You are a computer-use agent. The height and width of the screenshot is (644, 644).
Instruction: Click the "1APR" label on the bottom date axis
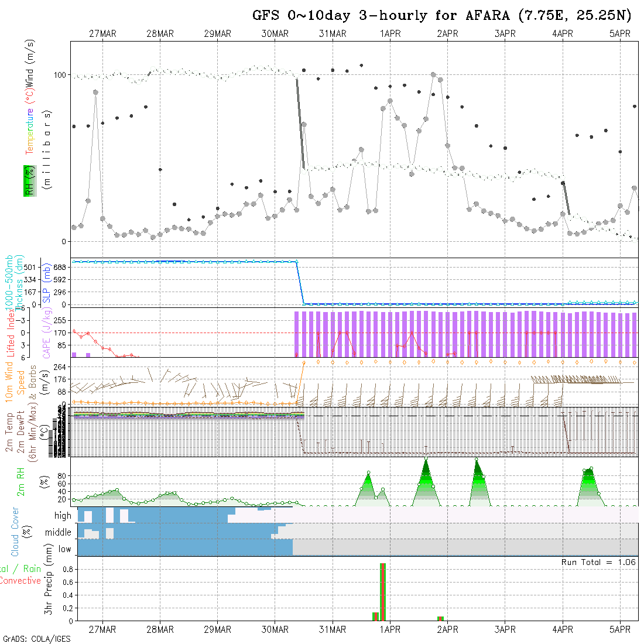[390, 629]
